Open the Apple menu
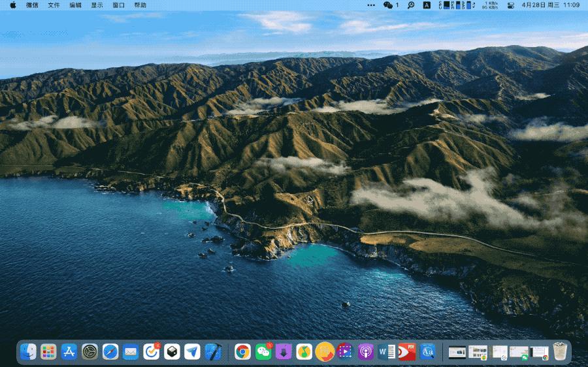Image resolution: width=588 pixels, height=367 pixels. [12, 5]
